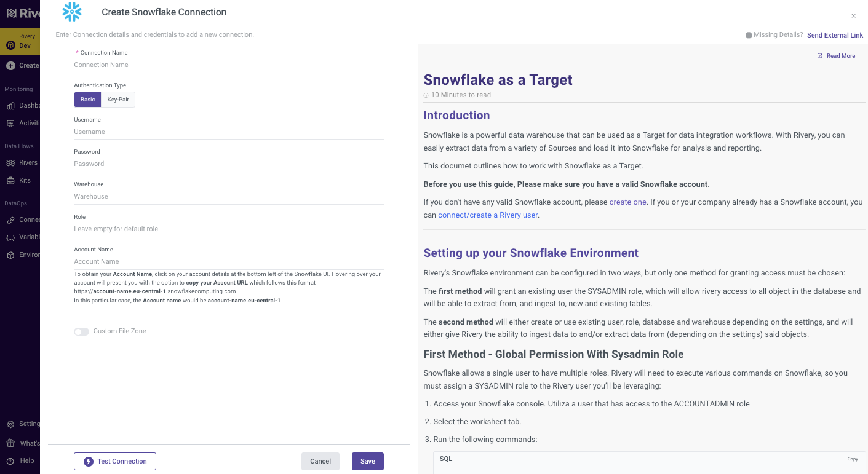Select Basic authentication type
Viewport: 868px width, 474px height.
[87, 100]
